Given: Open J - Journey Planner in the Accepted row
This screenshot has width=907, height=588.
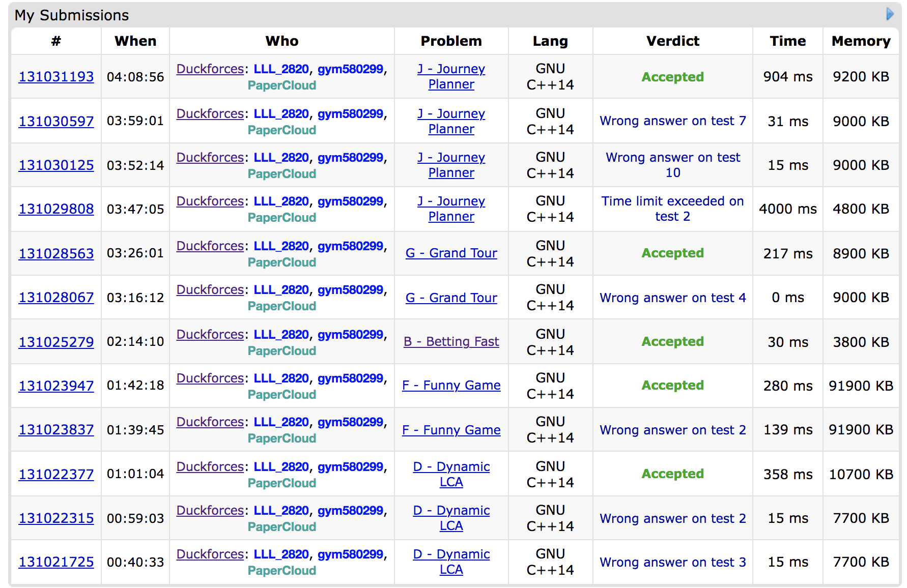Looking at the screenshot, I should click(451, 77).
